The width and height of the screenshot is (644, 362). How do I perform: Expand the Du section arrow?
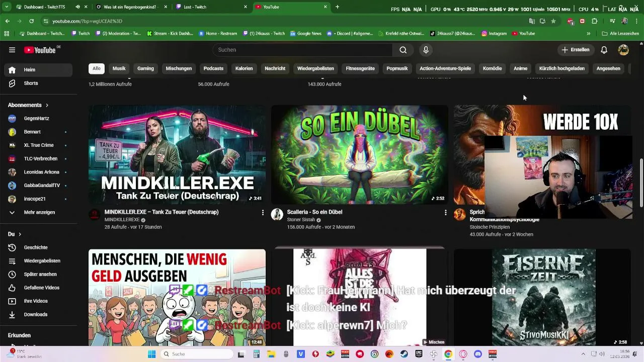coord(20,234)
